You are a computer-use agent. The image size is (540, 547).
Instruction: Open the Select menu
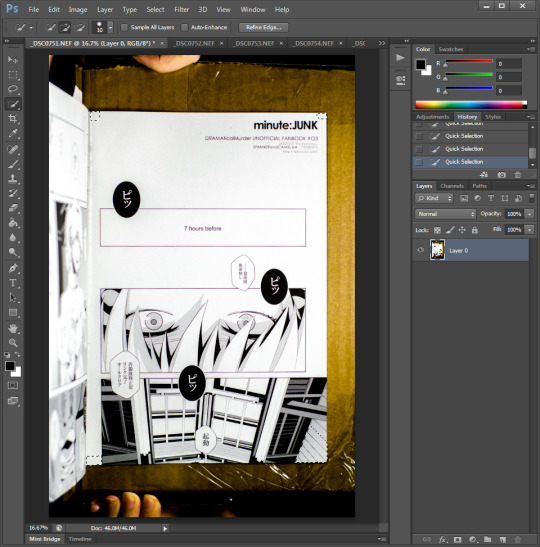tap(155, 9)
